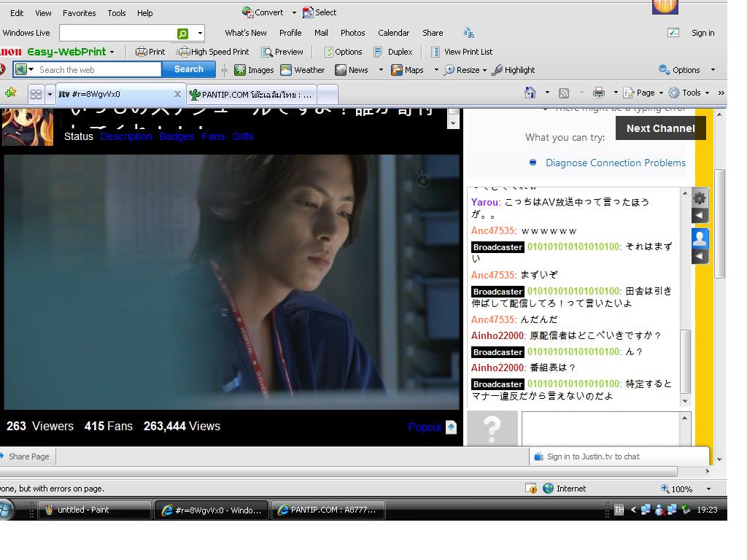Open the Quick Tabs list dropdown arrow
The image size is (747, 560).
50,94
